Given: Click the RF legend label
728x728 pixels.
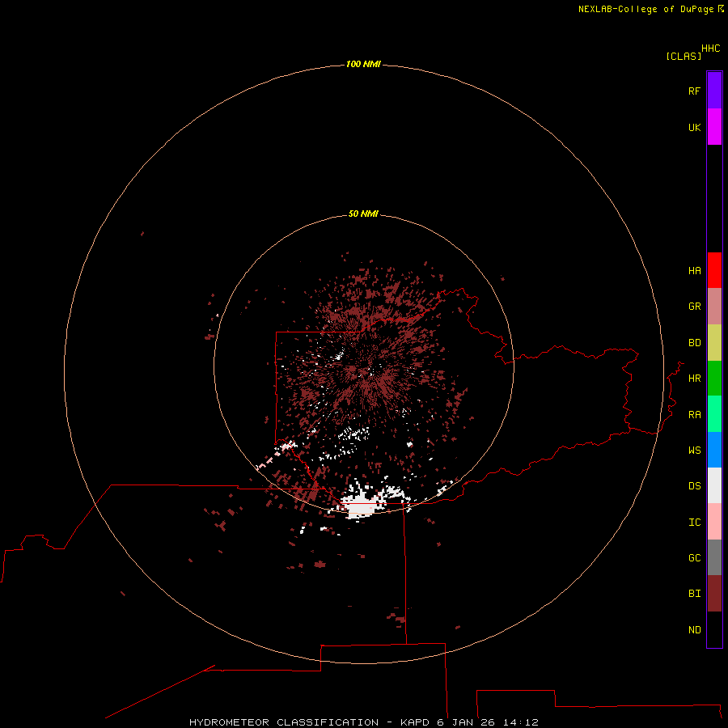Looking at the screenshot, I should coord(694,91).
